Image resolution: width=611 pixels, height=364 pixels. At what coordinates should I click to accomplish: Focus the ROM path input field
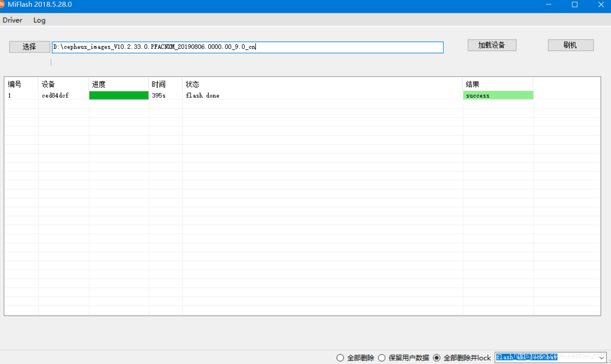point(247,47)
